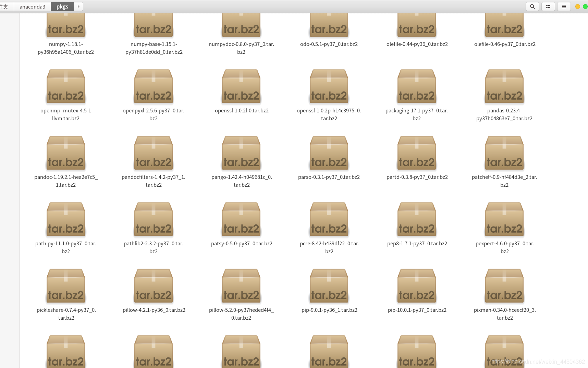Select the pango-1.42.4 archive icon
588x368 pixels.
[241, 153]
